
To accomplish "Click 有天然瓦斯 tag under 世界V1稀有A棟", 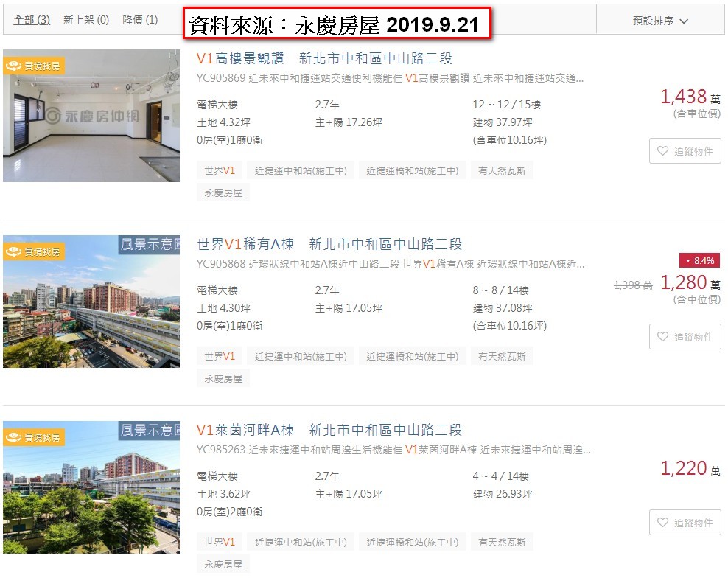I will pos(502,356).
